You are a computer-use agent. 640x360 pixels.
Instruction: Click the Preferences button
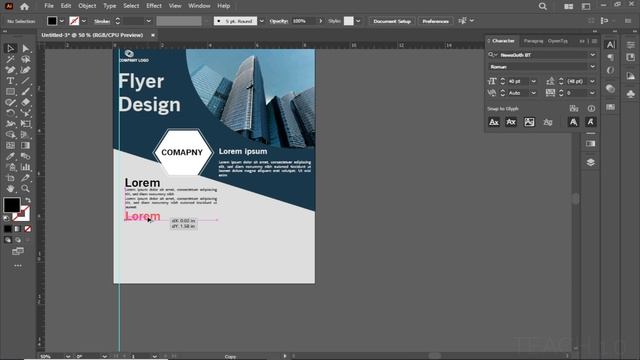point(435,21)
